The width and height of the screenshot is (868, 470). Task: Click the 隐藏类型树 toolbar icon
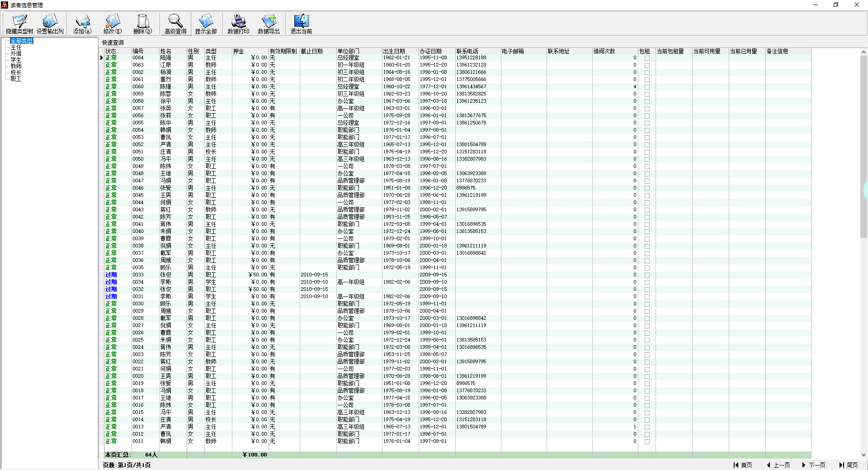click(x=19, y=24)
